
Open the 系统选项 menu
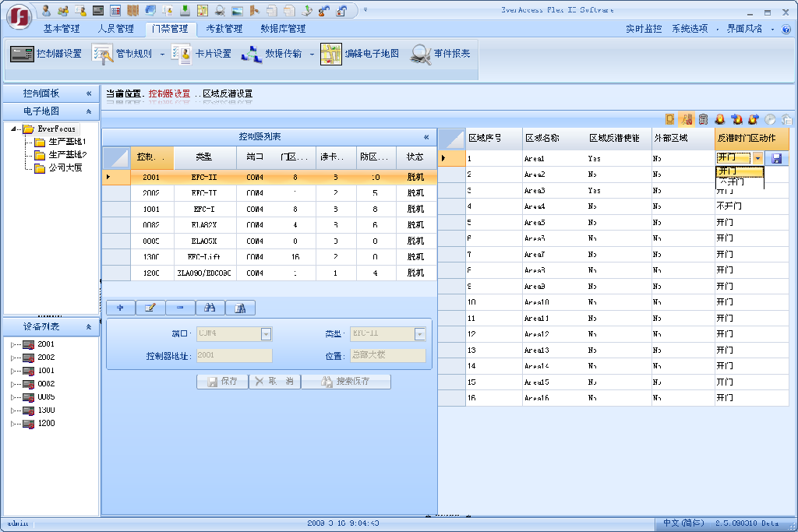(690, 29)
